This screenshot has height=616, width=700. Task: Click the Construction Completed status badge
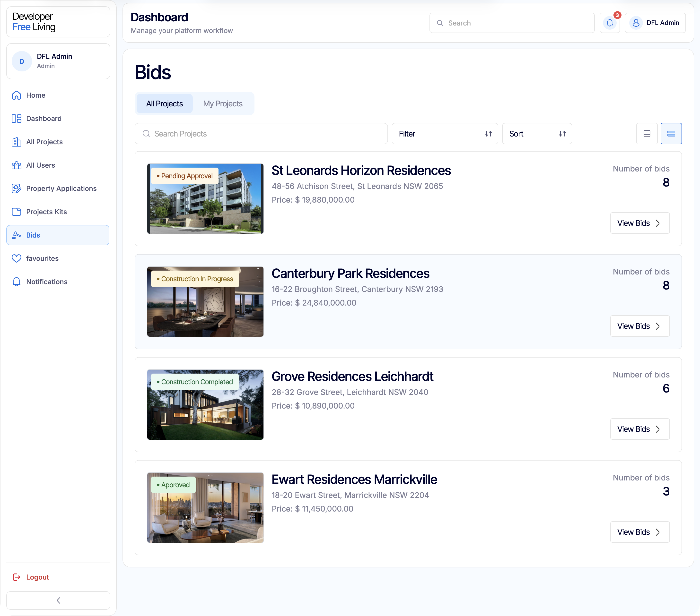click(194, 382)
